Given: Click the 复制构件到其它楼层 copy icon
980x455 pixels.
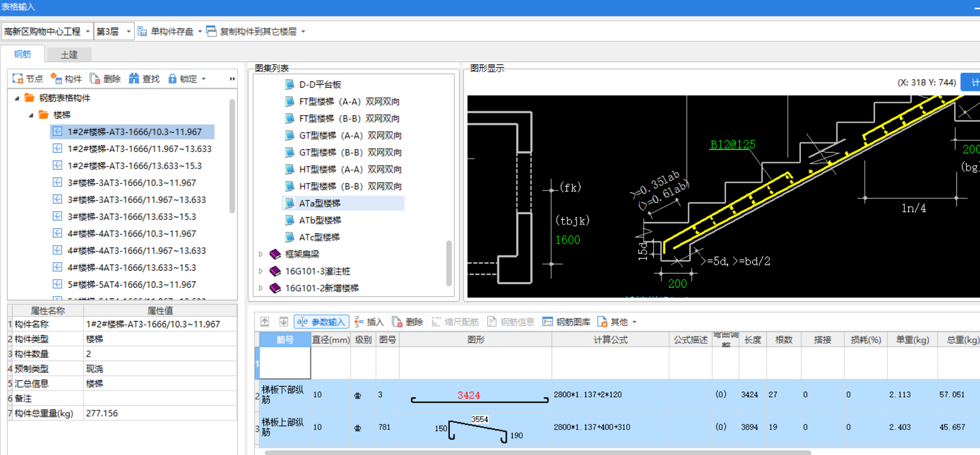Looking at the screenshot, I should click(x=211, y=31).
